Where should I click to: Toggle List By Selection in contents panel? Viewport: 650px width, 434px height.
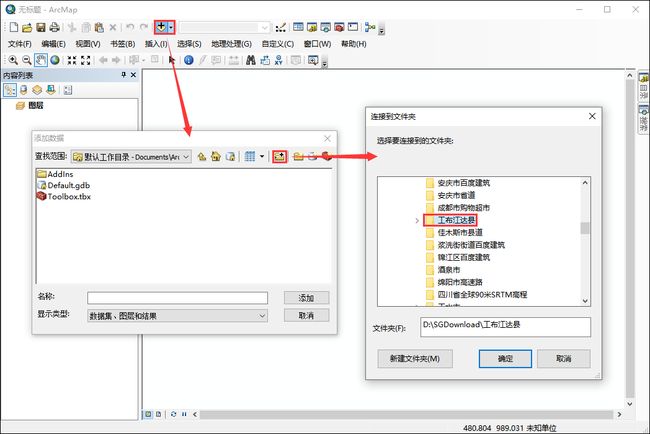51,90
